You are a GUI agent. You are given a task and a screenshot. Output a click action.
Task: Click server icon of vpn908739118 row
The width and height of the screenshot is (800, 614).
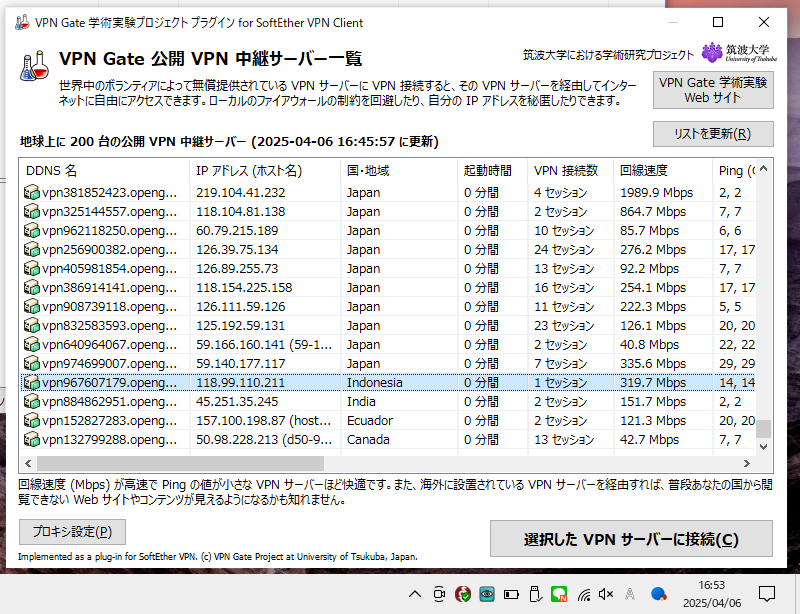point(32,306)
